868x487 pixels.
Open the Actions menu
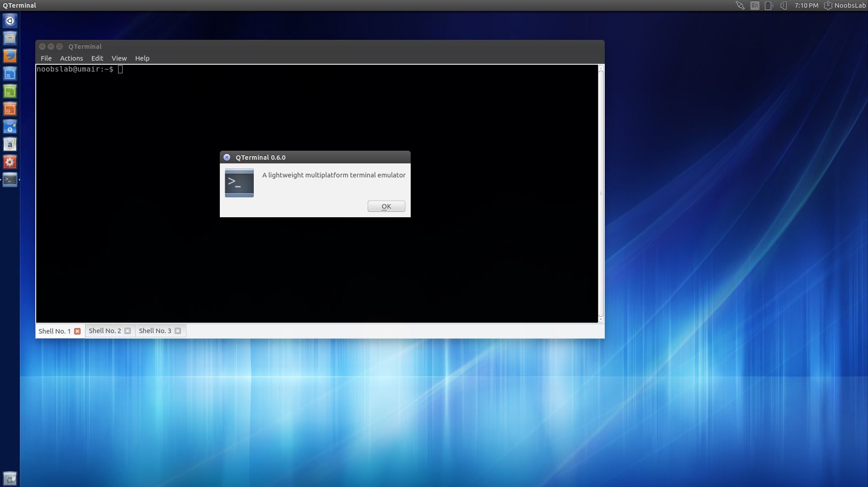coord(71,58)
